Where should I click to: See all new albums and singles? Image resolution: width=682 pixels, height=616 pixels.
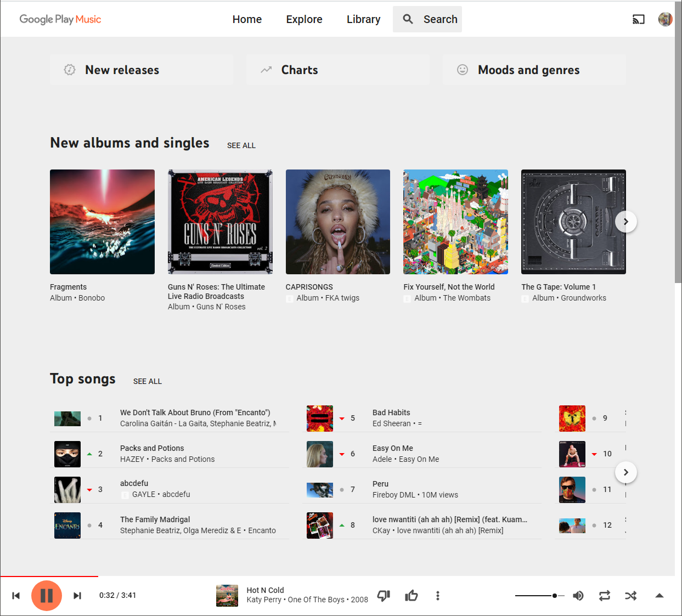tap(241, 145)
